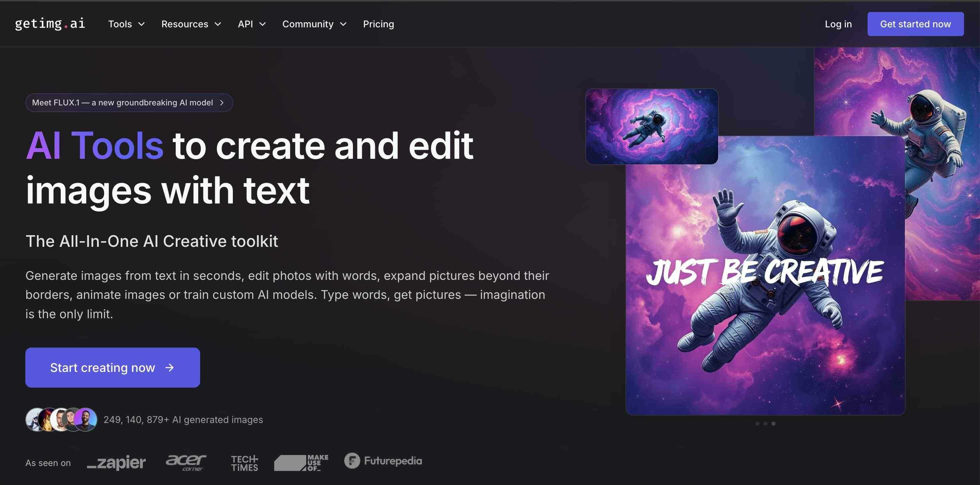Viewport: 980px width, 485px height.
Task: Click arrow icon in Start creating now
Action: coord(170,368)
